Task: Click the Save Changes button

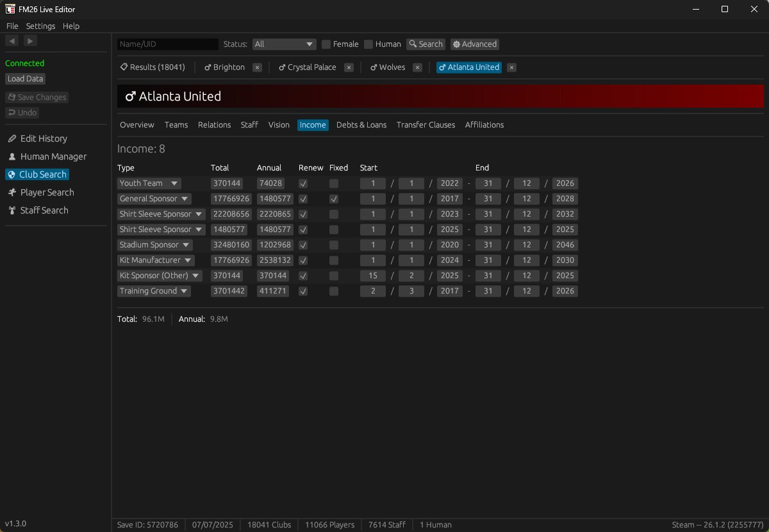Action: (x=37, y=97)
